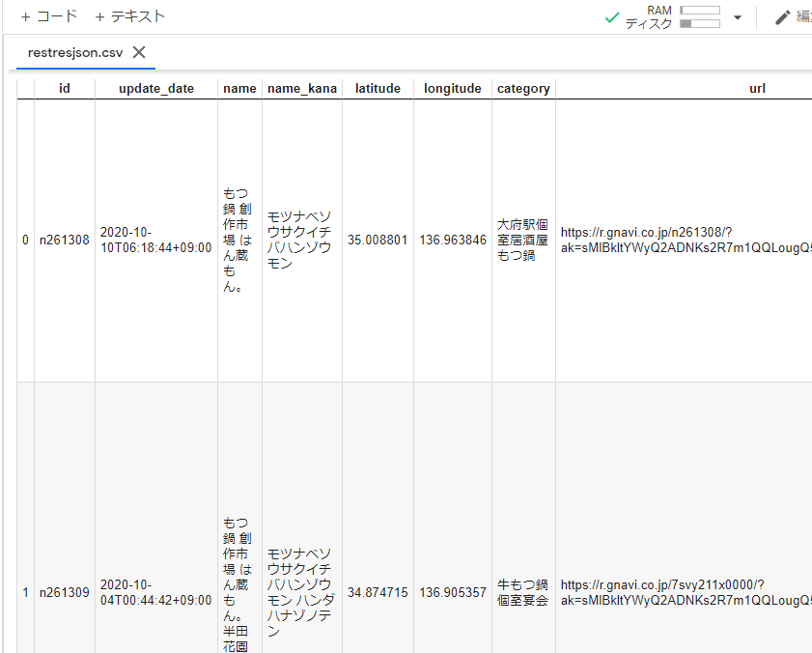Click the 編集 pencil icon
The image size is (812, 653).
(x=784, y=16)
